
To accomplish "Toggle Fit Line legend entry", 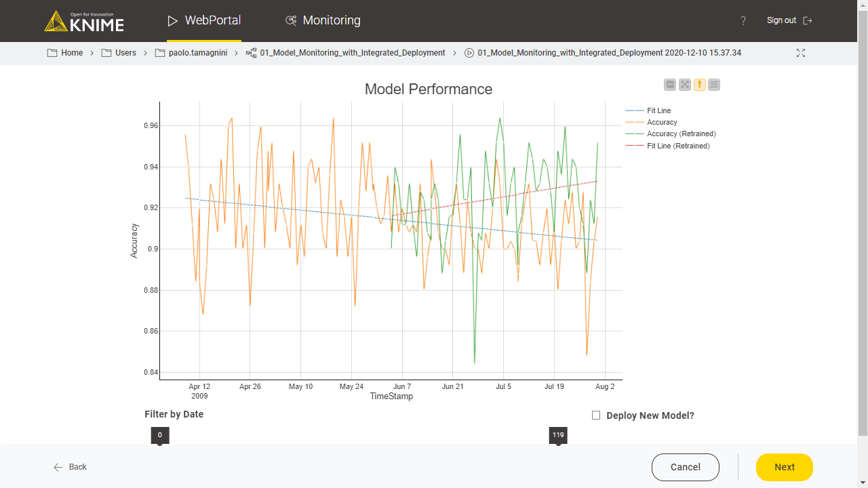I will pos(648,110).
